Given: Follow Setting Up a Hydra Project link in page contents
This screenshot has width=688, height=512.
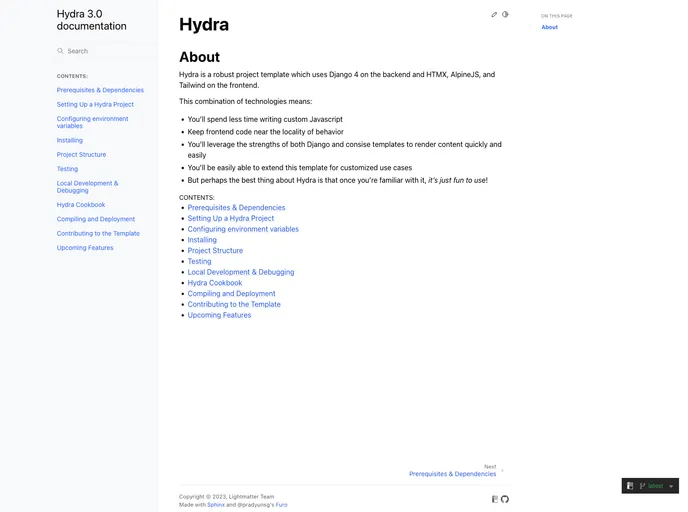Looking at the screenshot, I should (x=231, y=218).
